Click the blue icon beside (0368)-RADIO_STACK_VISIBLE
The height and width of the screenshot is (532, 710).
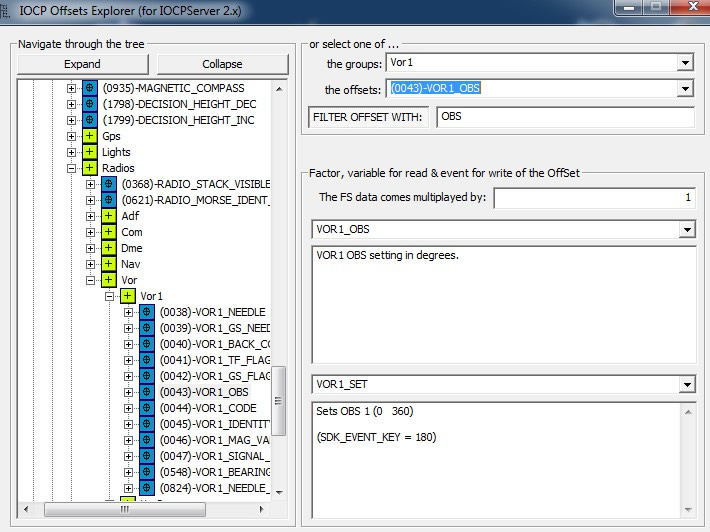[x=109, y=184]
